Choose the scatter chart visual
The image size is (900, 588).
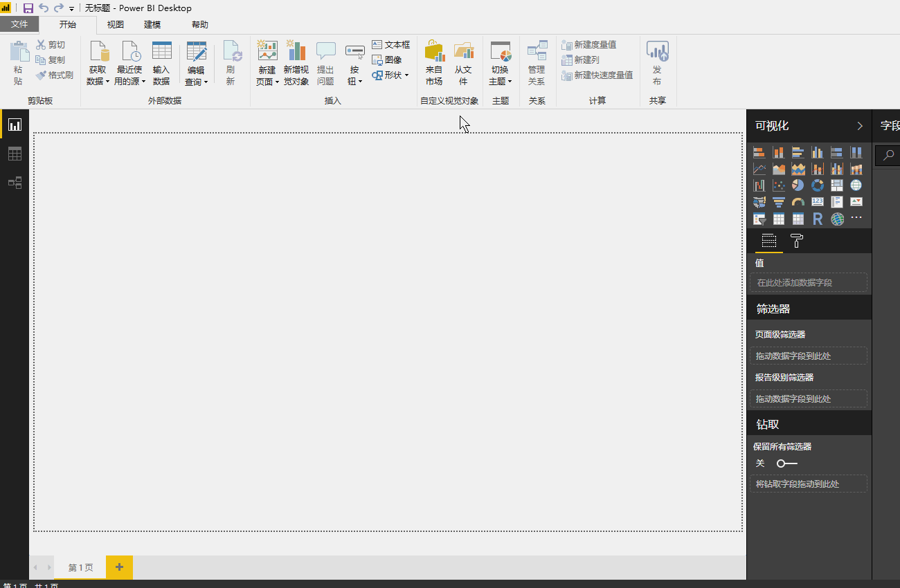point(779,185)
